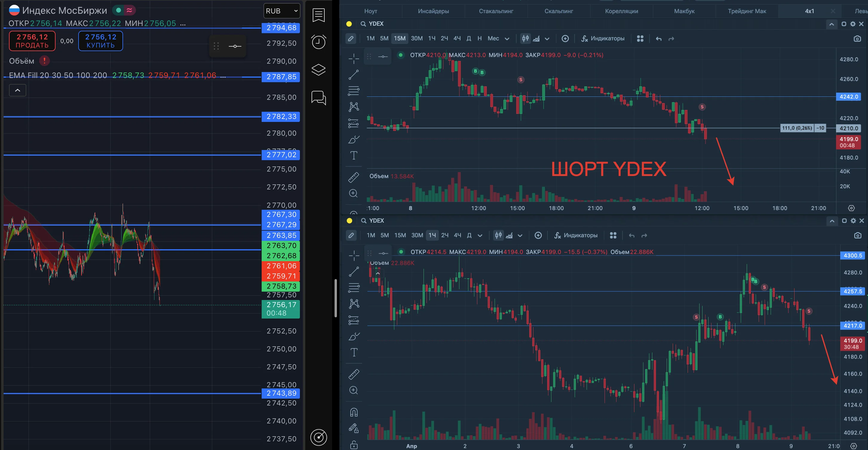Screen dimensions: 868x450
Task: Collapse the bottom YDEX panel header
Action: click(832, 221)
